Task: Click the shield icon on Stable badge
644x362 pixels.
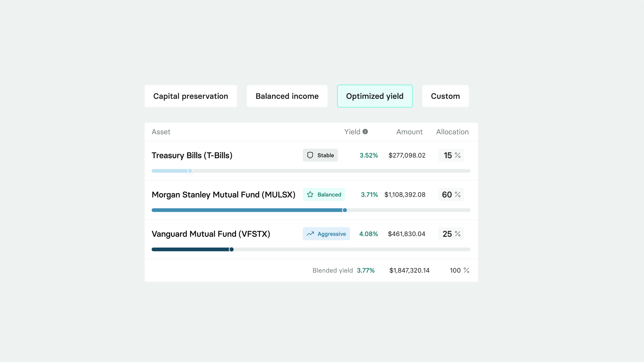Action: tap(310, 155)
